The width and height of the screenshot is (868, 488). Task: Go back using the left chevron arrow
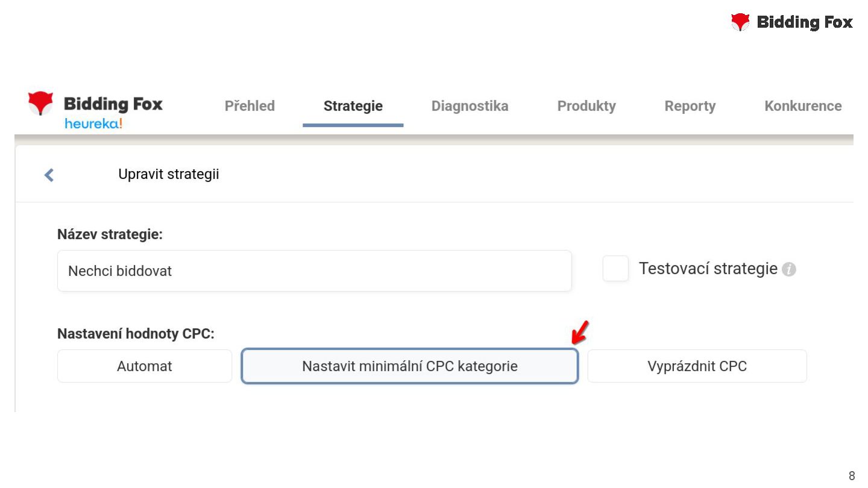(x=49, y=175)
